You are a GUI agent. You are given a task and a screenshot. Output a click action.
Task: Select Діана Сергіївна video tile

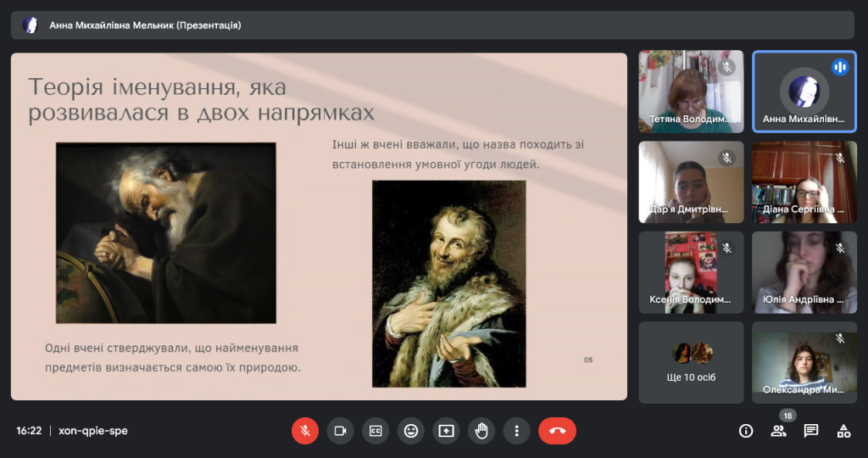pyautogui.click(x=804, y=182)
